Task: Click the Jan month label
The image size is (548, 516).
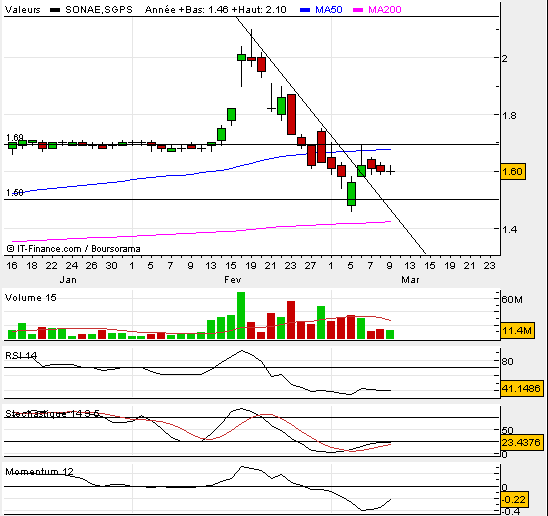Action: point(68,280)
